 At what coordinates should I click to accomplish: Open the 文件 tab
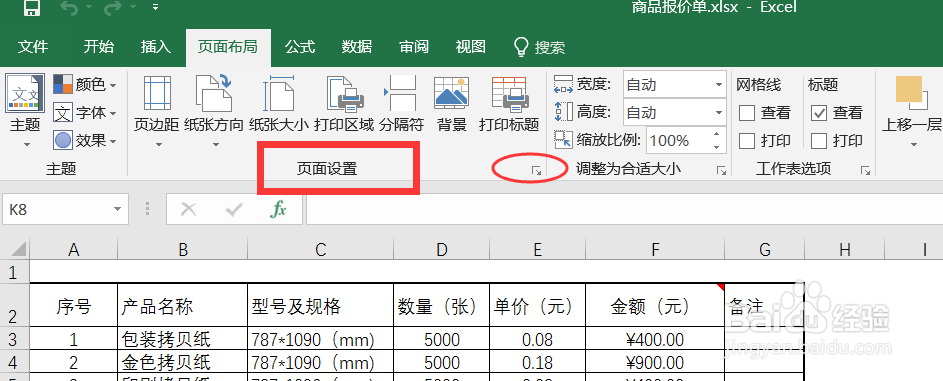32,47
